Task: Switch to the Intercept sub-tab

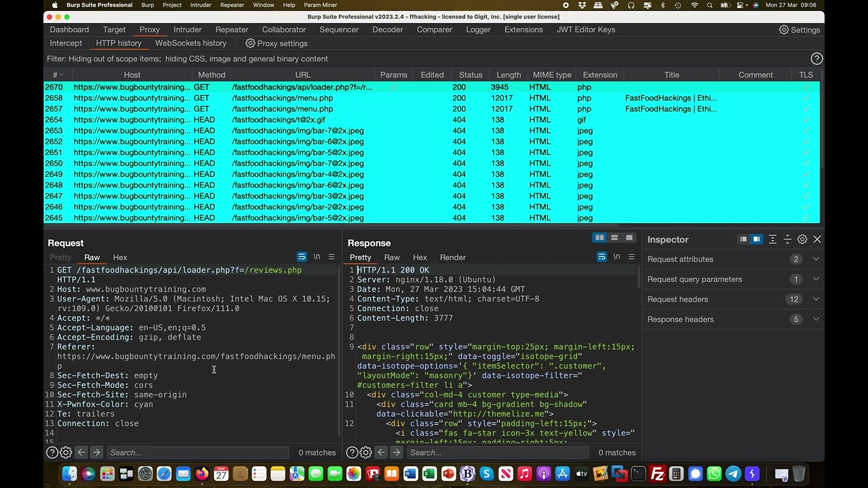Action: tap(66, 43)
